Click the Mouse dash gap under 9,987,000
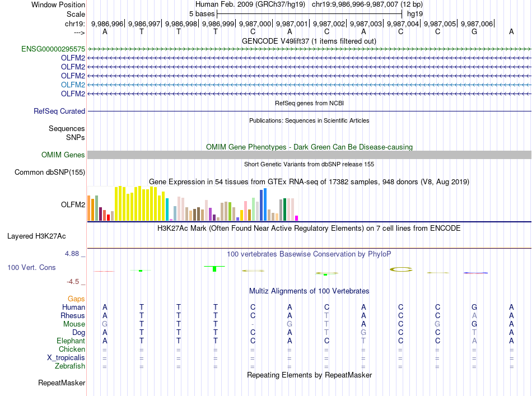The height and width of the screenshot is (396, 532). (253, 324)
